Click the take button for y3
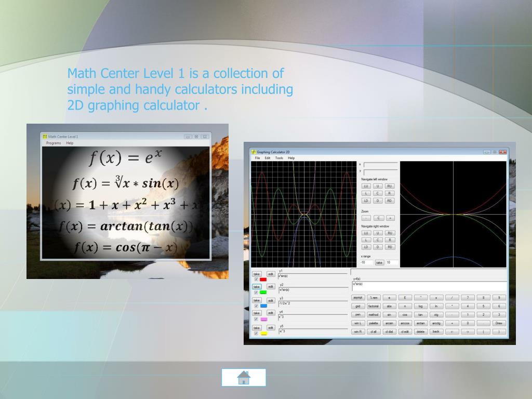Image resolution: width=532 pixels, height=399 pixels. tap(257, 300)
